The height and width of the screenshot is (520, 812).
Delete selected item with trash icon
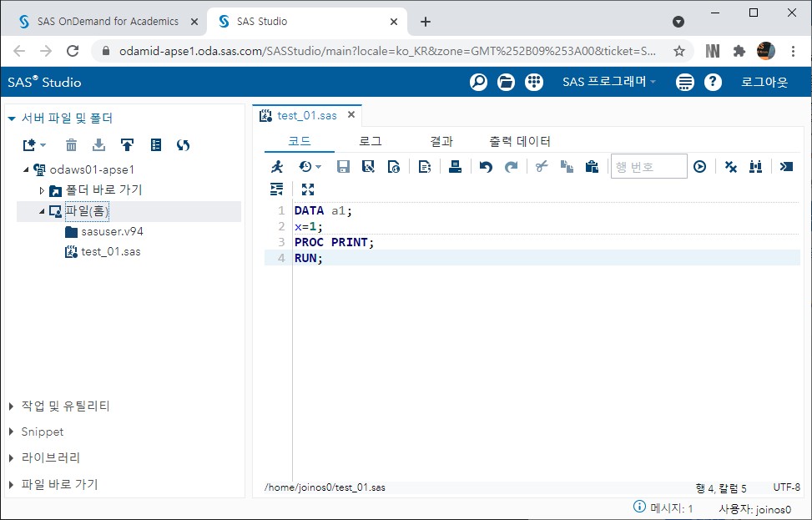[x=71, y=145]
